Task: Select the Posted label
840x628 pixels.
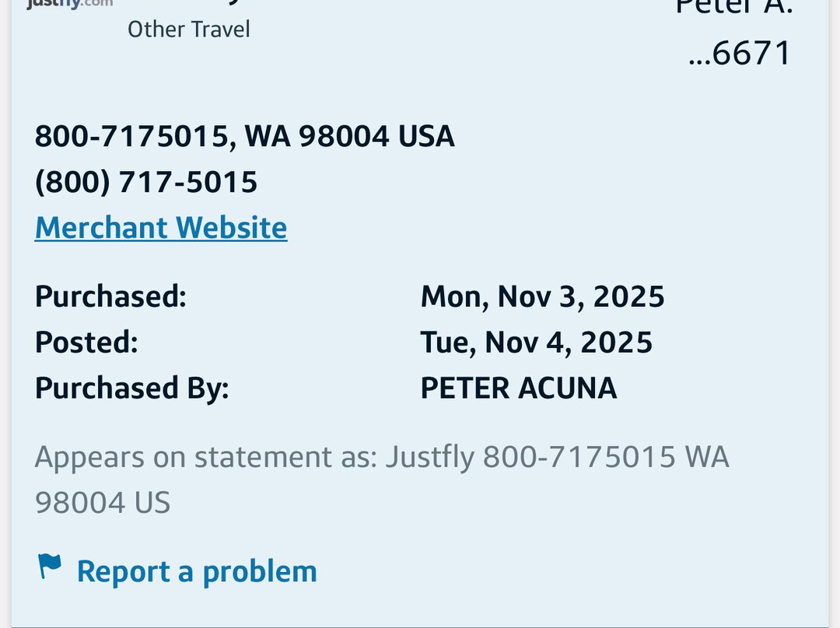Action: coord(86,342)
